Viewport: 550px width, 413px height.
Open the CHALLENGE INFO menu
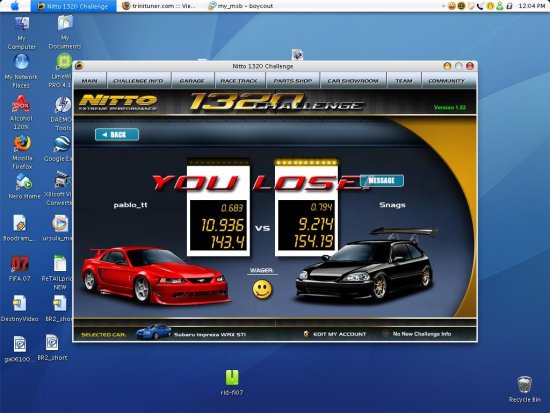click(x=138, y=81)
